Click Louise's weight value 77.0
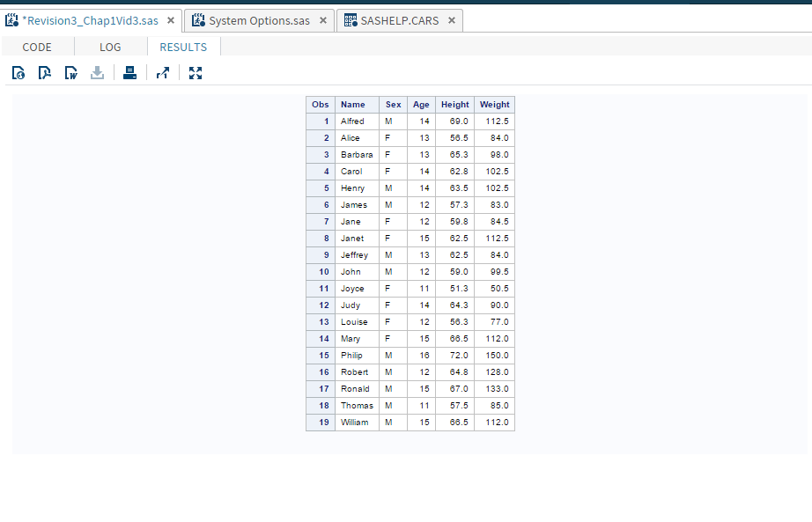812x522 pixels. coord(495,322)
